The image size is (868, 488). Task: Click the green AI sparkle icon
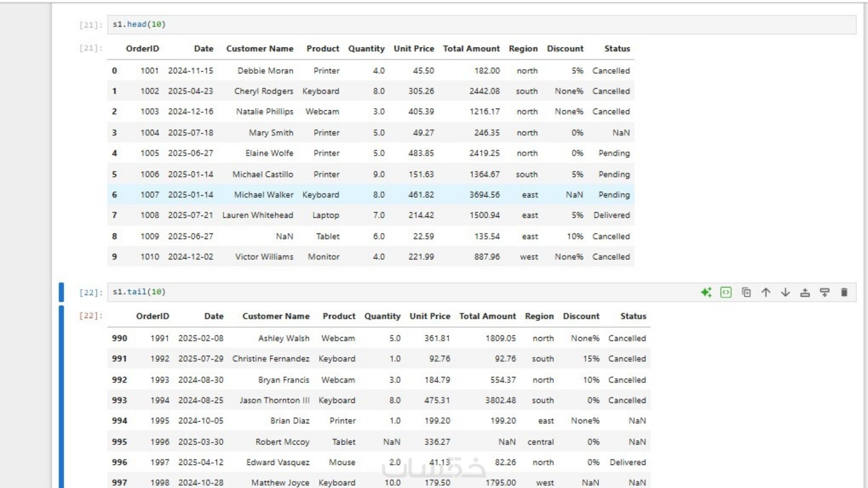tap(706, 292)
